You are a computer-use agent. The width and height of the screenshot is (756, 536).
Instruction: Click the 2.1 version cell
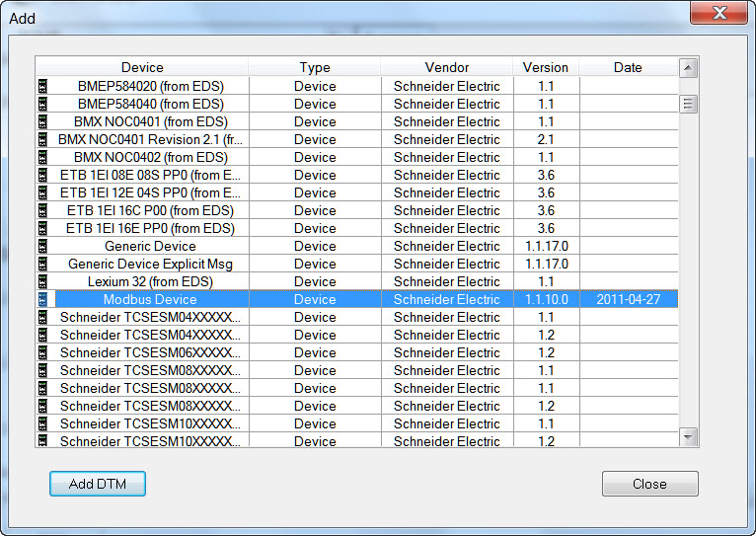click(x=546, y=140)
